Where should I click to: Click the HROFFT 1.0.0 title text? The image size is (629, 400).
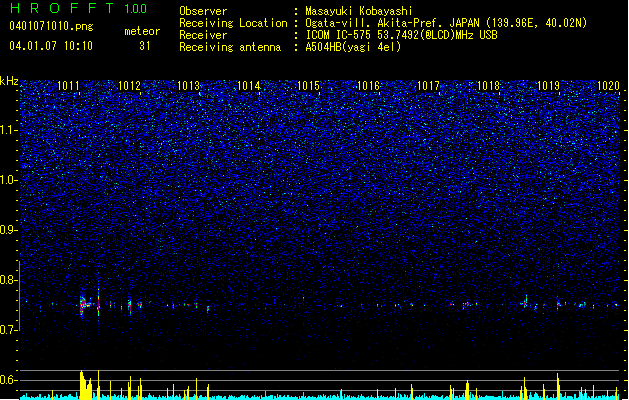[x=78, y=8]
